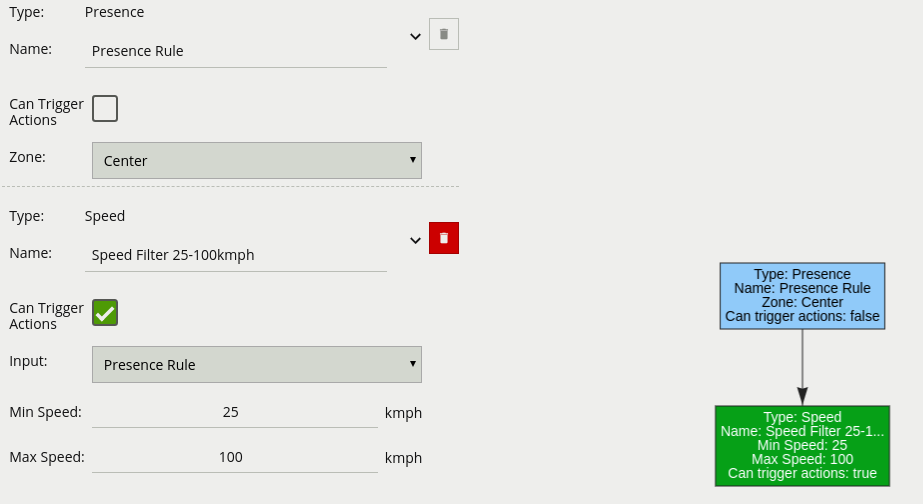
Task: Open the Input dropdown showing Presence Rule
Action: tap(257, 364)
